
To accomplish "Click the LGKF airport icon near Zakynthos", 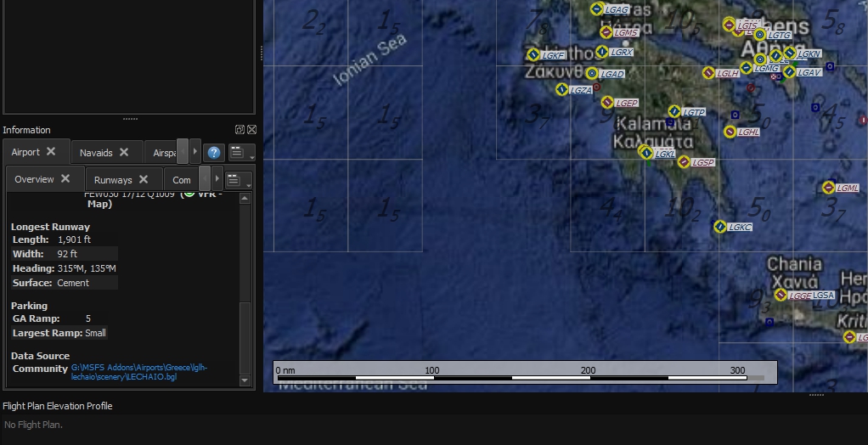I will coord(533,54).
